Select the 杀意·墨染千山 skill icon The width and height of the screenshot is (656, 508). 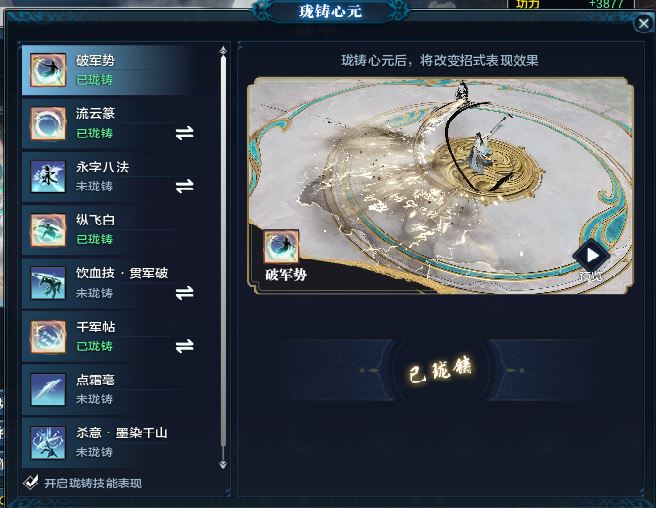pos(48,443)
